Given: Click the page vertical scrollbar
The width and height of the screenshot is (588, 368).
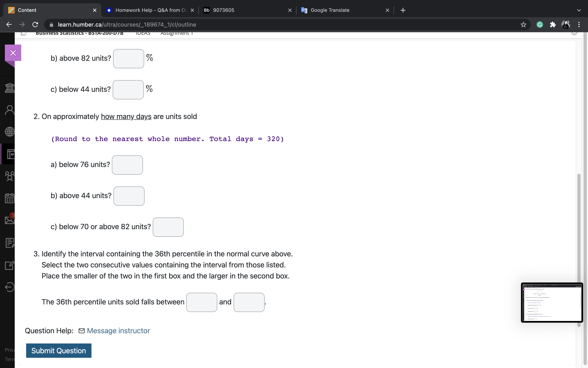Looking at the screenshot, I should (579, 251).
